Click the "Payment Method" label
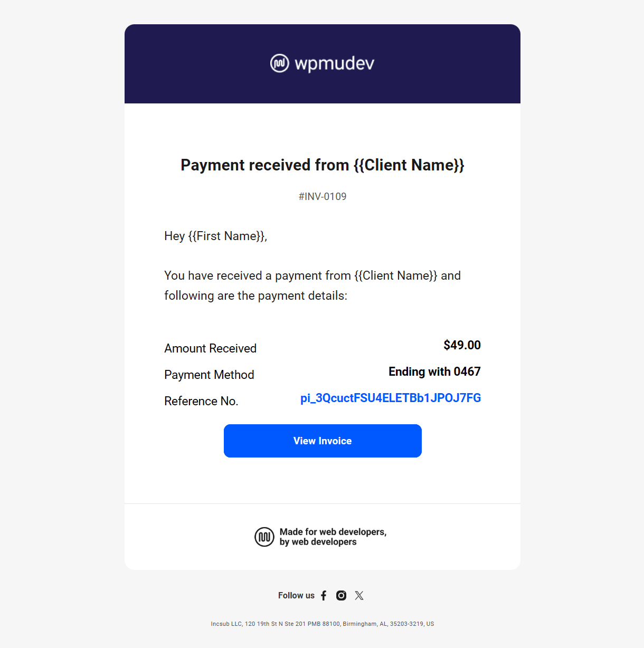Screen dimensions: 644x648 [x=209, y=375]
